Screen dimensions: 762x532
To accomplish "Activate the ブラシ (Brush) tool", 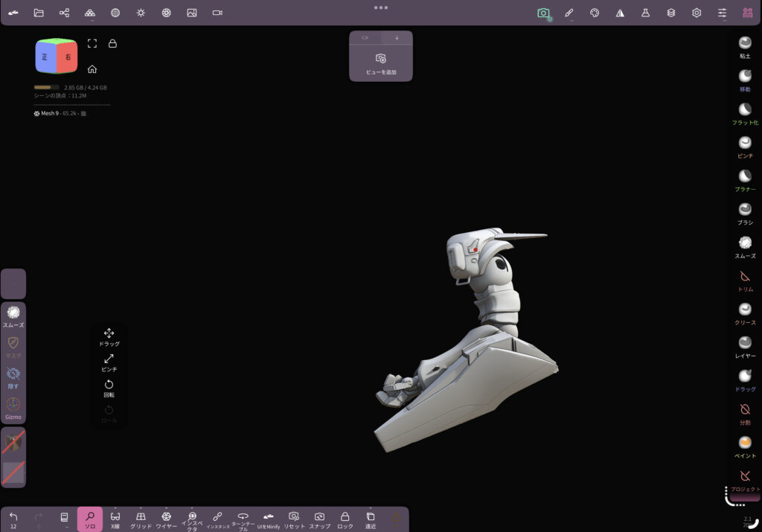I will click(x=744, y=214).
